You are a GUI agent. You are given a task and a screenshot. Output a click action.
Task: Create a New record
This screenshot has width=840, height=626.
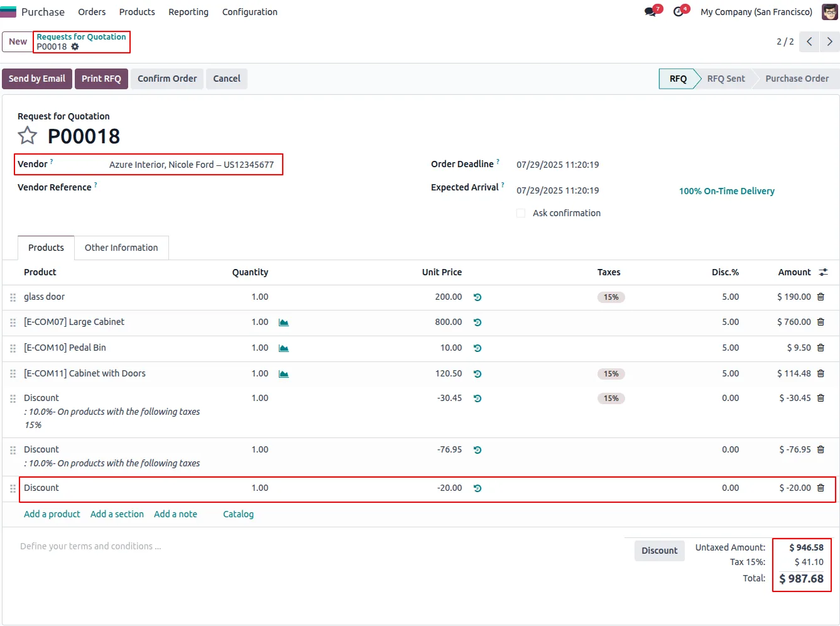[18, 41]
